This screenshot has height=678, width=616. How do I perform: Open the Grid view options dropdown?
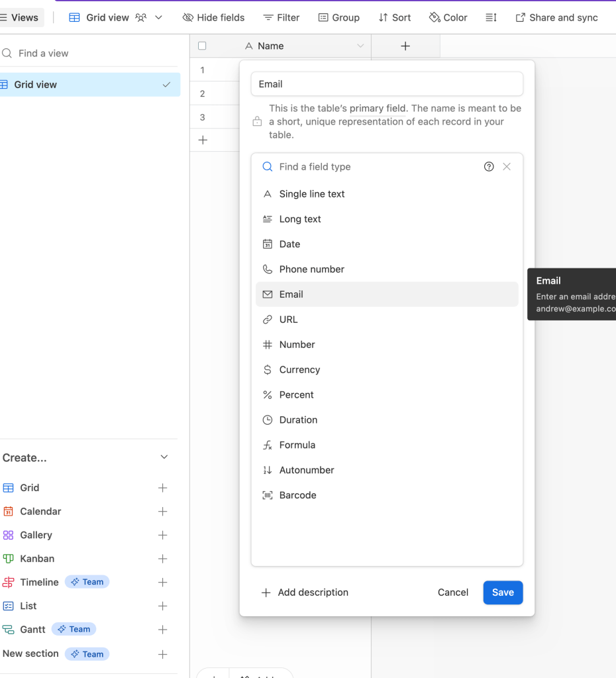click(159, 17)
